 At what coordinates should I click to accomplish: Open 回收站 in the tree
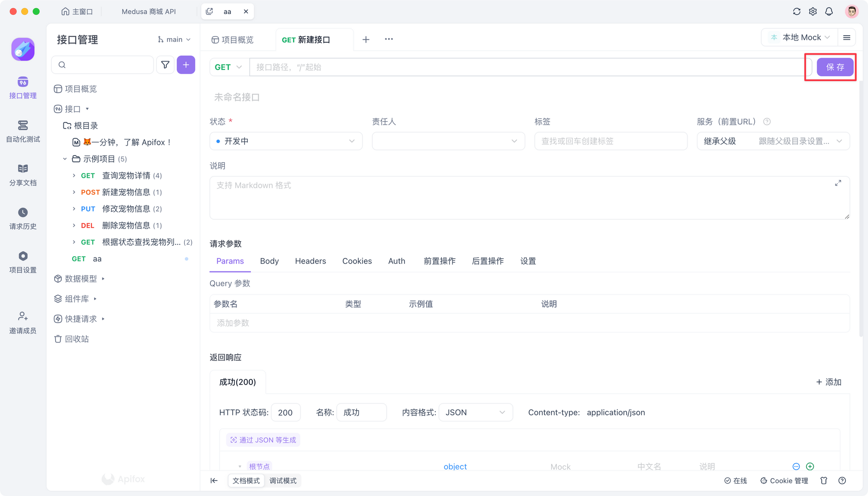[x=72, y=339]
